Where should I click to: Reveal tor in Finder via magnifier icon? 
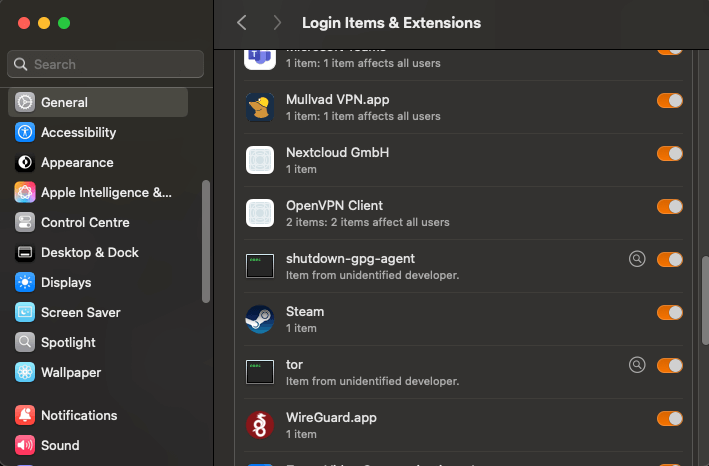(637, 365)
